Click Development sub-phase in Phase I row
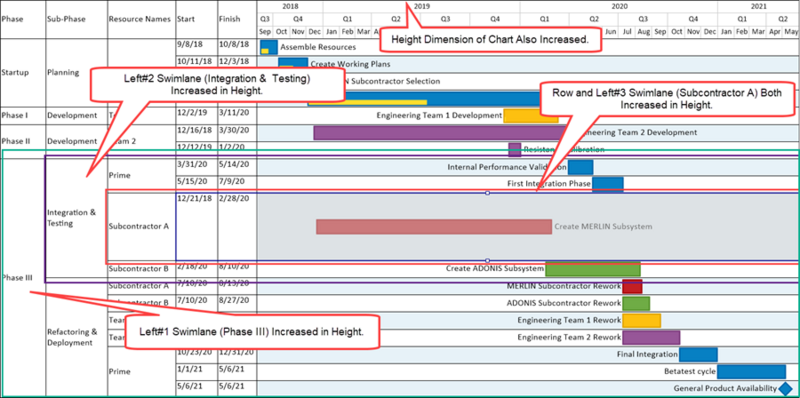This screenshot has height=398, width=800. click(x=77, y=115)
